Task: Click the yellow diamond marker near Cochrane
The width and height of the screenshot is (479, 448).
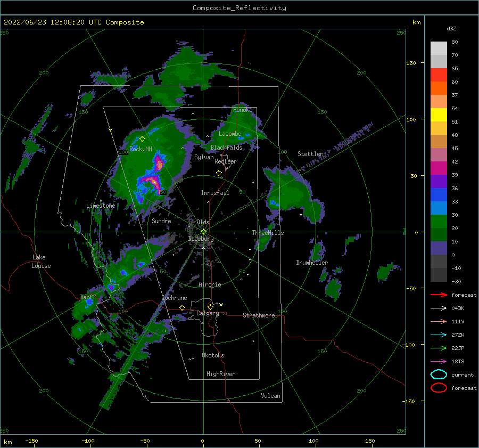Action: 183,307
